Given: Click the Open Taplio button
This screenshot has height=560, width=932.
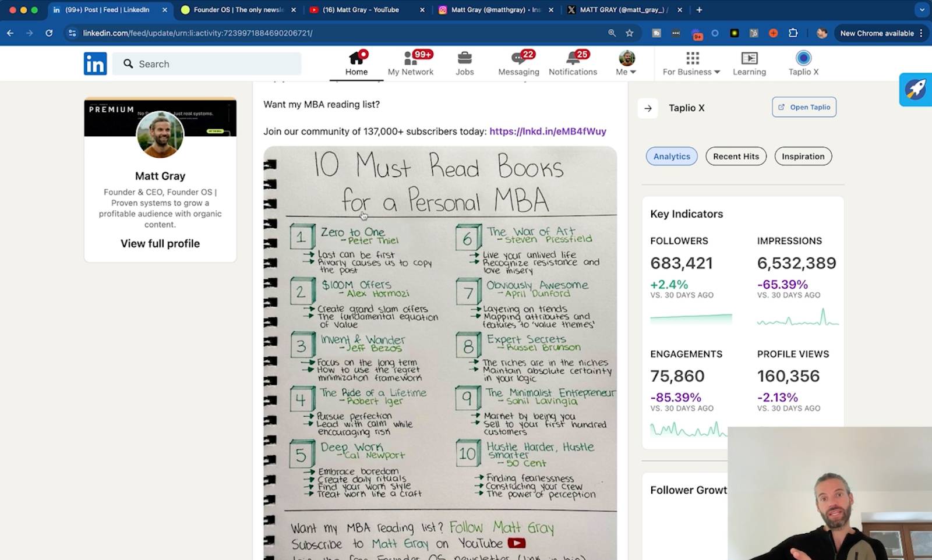Looking at the screenshot, I should (x=804, y=107).
